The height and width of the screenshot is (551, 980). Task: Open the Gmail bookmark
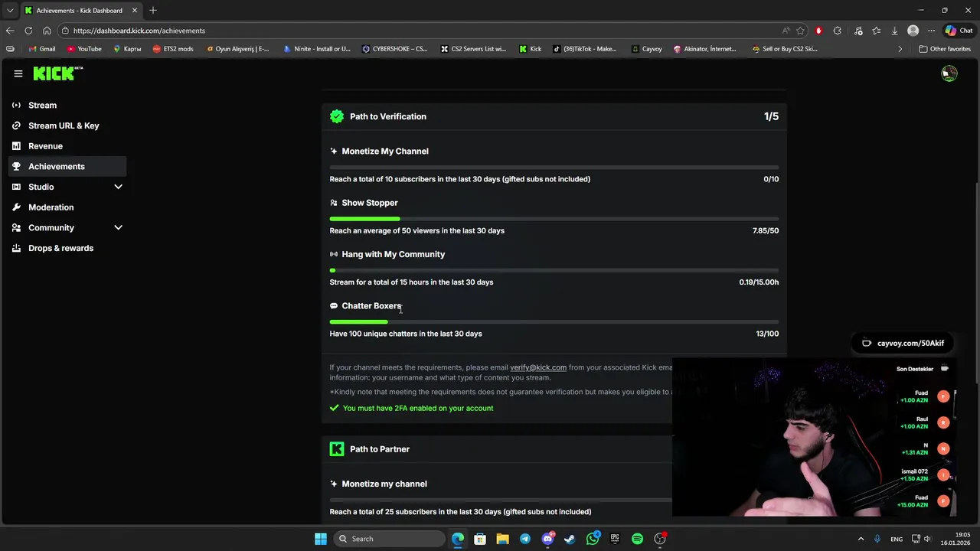pos(42,49)
